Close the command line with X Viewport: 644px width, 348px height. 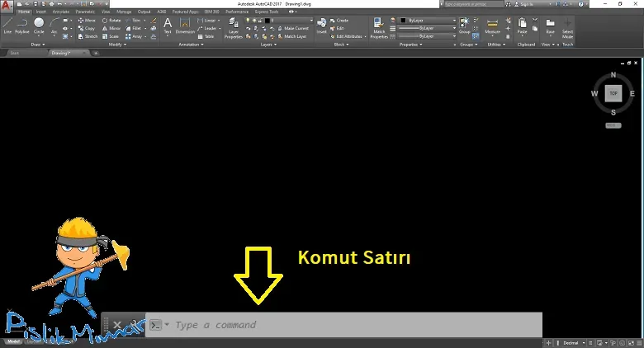117,325
